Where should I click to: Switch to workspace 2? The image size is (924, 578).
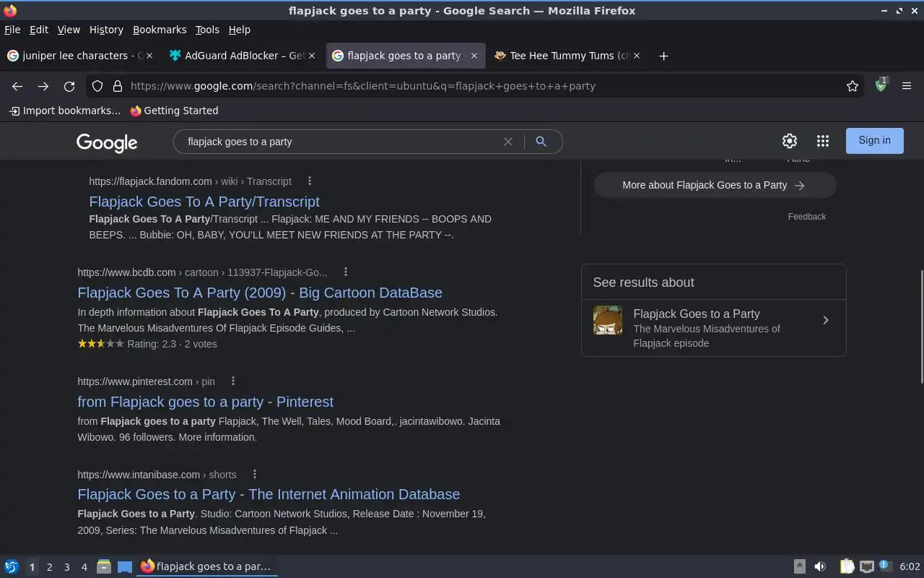pos(49,567)
